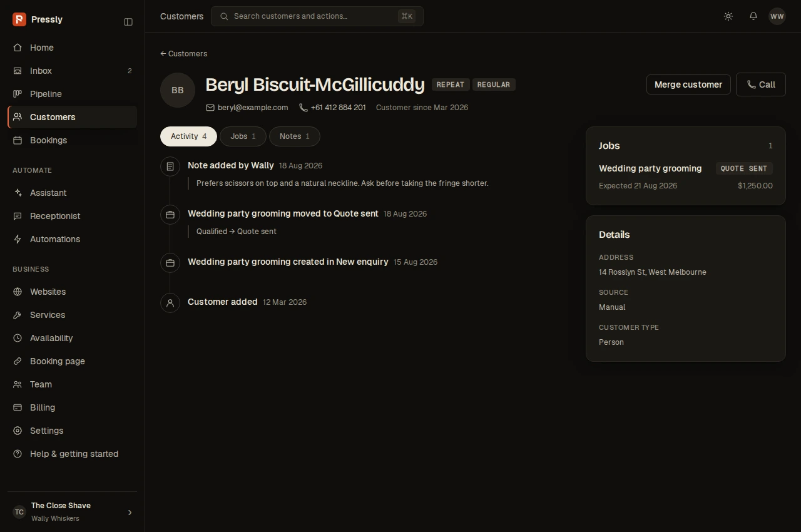Viewport: 801px width, 532px height.
Task: Click the Help question mark icon
Action: tap(18, 454)
